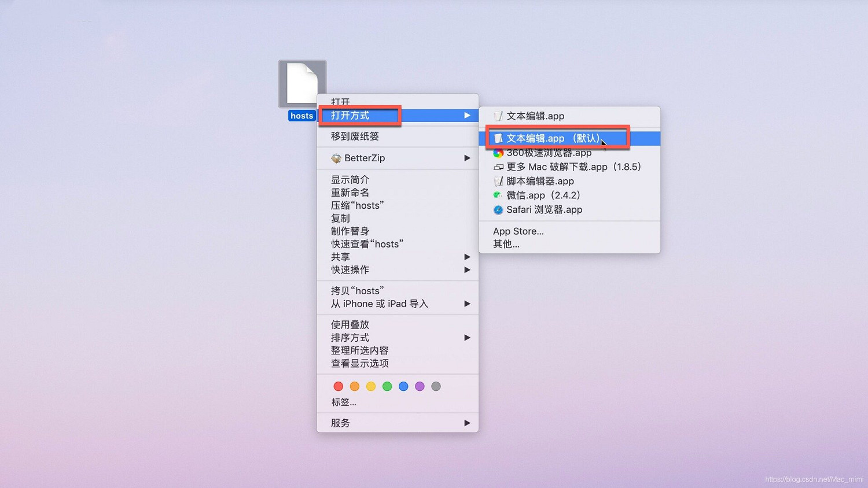868x488 pixels.
Task: Click 移到废纸篓 to trash the file
Action: 355,136
